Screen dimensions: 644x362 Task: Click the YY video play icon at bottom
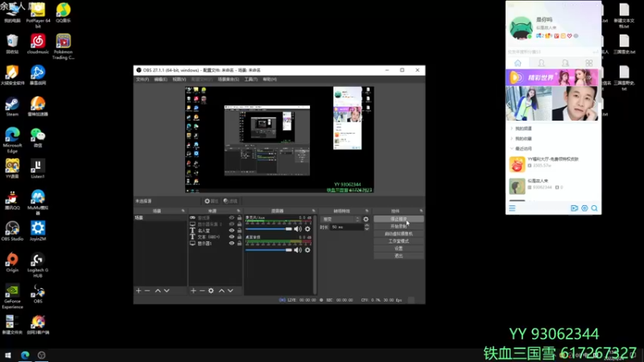(574, 208)
